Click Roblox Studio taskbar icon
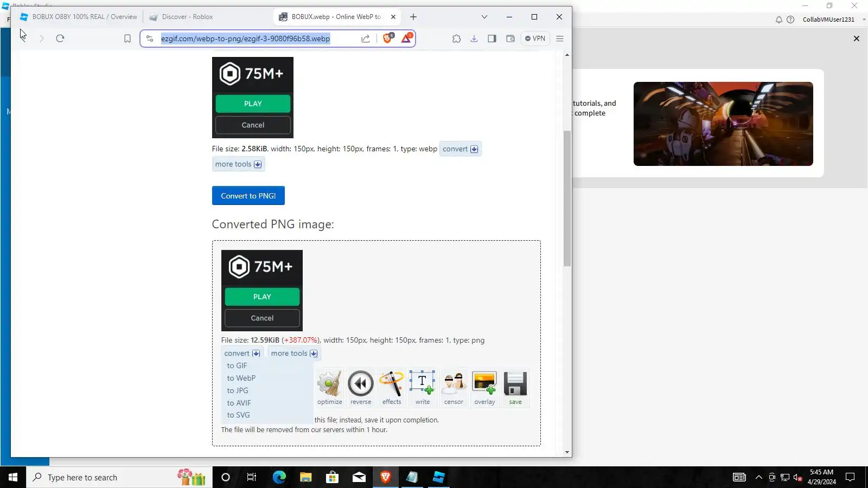 (x=439, y=477)
